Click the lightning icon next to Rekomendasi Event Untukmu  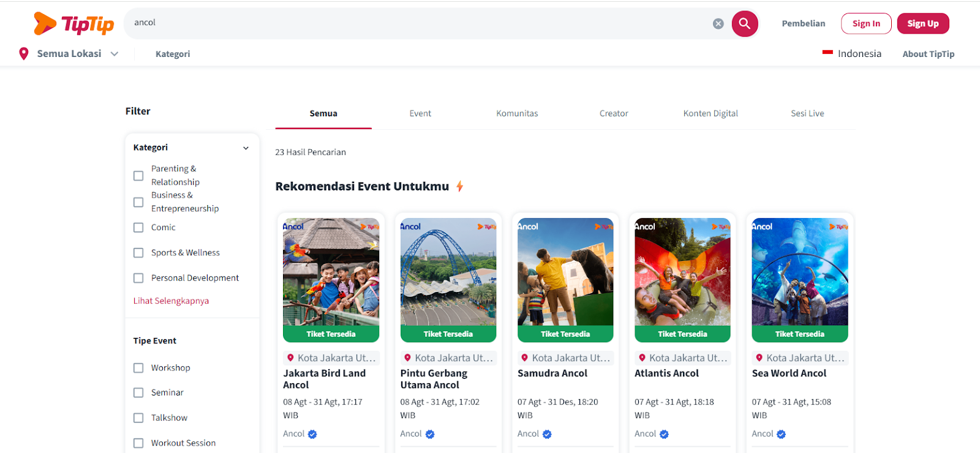(459, 186)
